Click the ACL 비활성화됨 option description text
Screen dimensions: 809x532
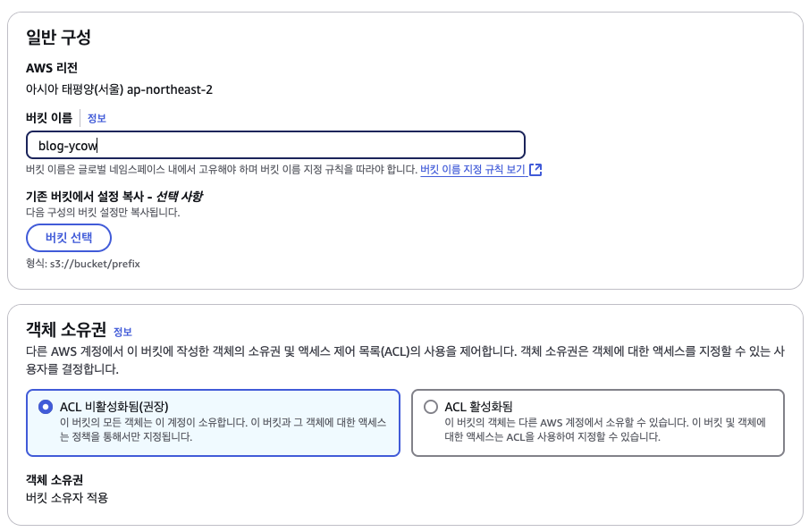click(223, 429)
